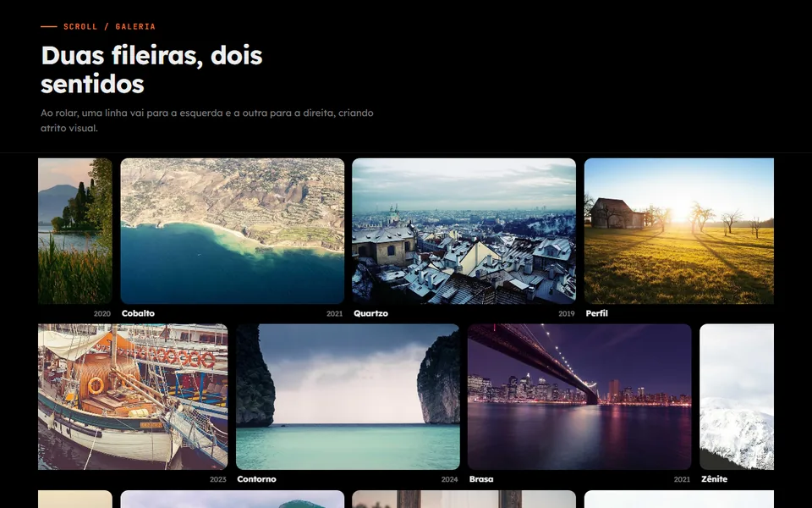Open the Zênite snowy mountain photo

[737, 397]
